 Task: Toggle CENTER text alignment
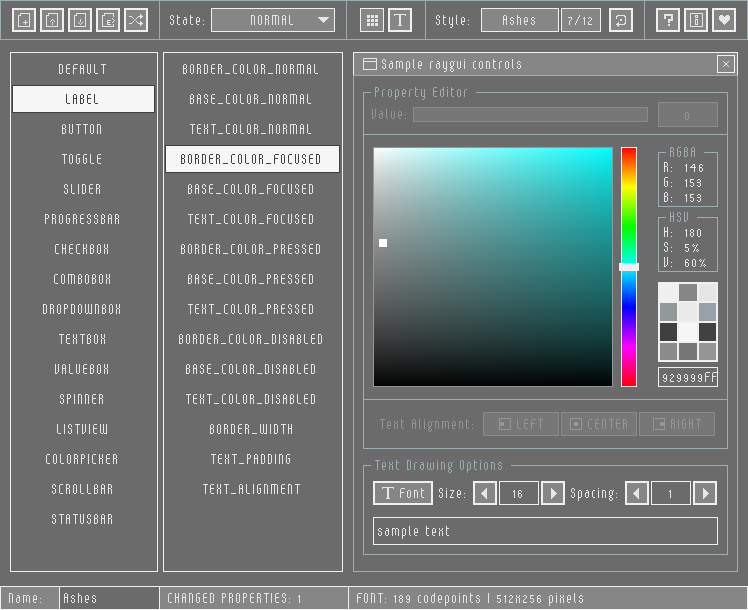(x=599, y=424)
